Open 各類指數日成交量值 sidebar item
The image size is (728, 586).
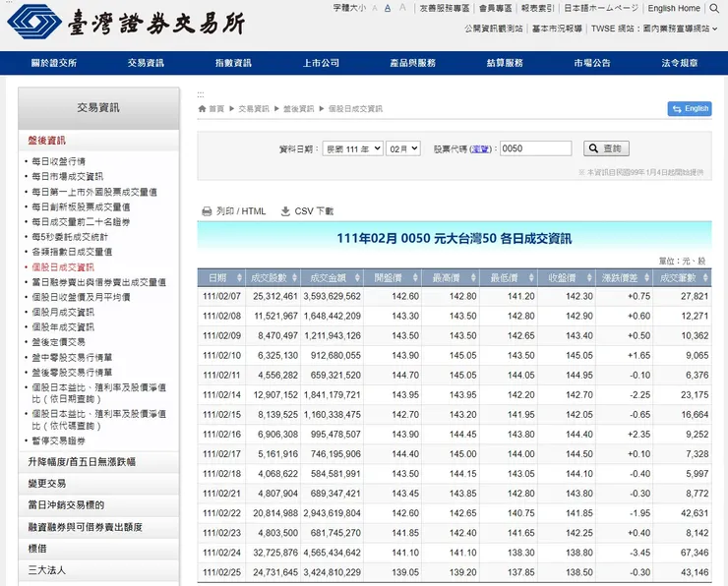[x=72, y=252]
